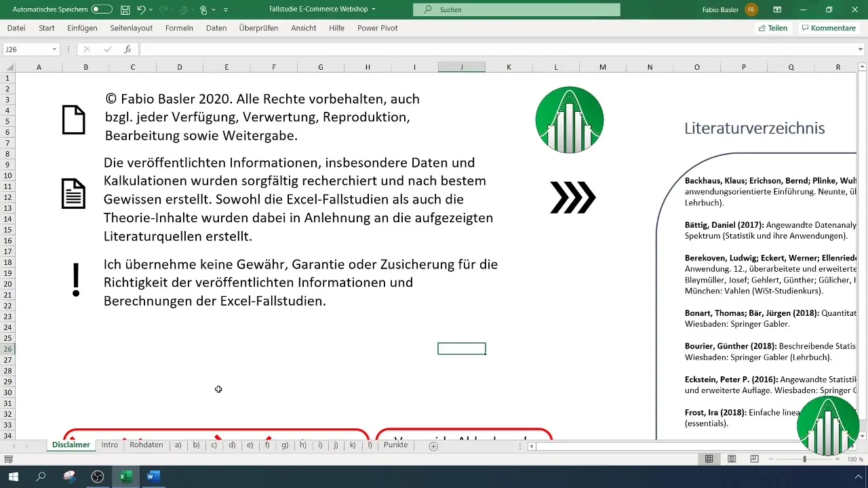This screenshot has width=868, height=488.
Task: Expand the Name Box dropdown arrow
Action: click(x=54, y=49)
